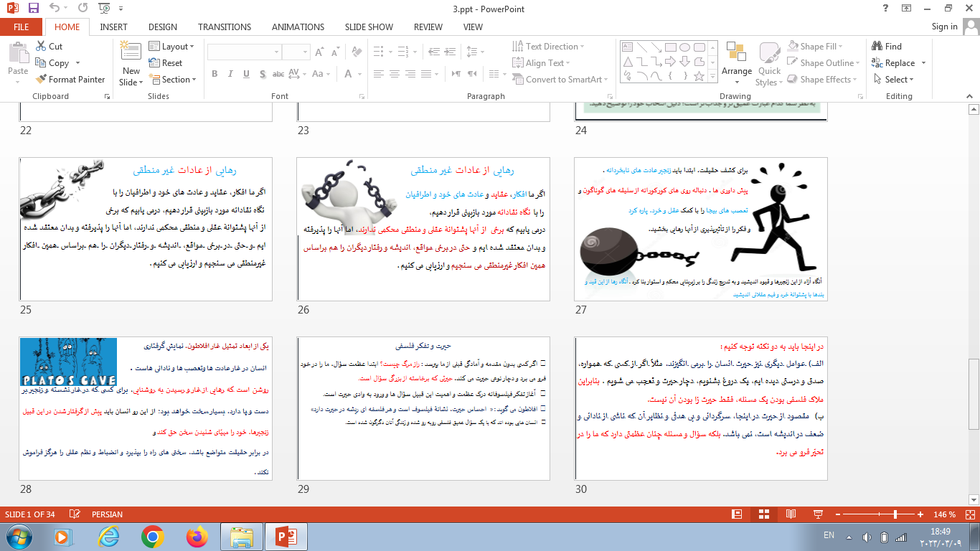980x551 pixels.
Task: Open the FILE menu
Action: point(22,27)
